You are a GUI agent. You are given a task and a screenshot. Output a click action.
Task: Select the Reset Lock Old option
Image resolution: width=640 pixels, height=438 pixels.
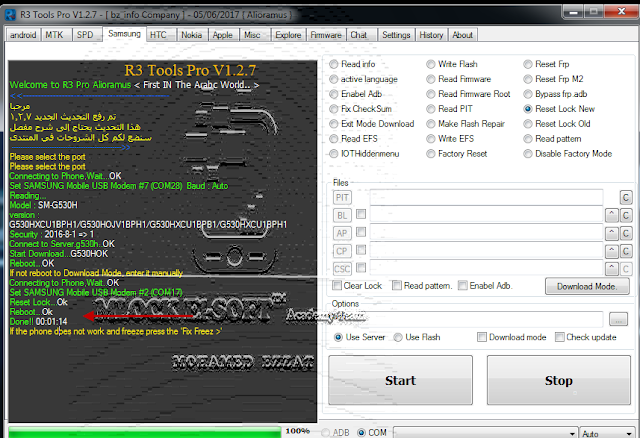coord(528,124)
